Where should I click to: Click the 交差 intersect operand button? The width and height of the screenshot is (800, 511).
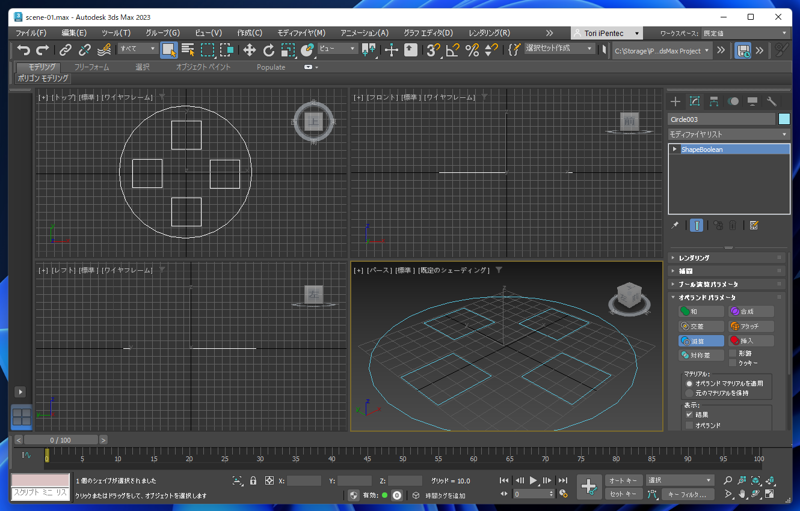[701, 326]
